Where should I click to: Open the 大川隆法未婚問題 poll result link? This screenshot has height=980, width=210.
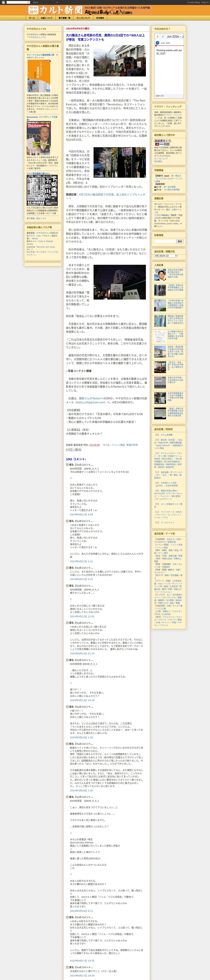[172, 189]
